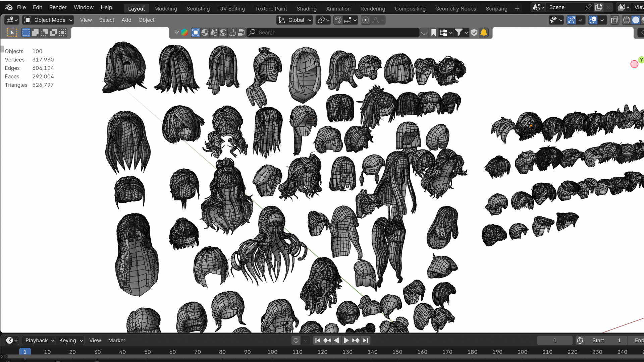Open the timeline Marker menu
Image resolution: width=644 pixels, height=362 pixels.
[117, 341]
